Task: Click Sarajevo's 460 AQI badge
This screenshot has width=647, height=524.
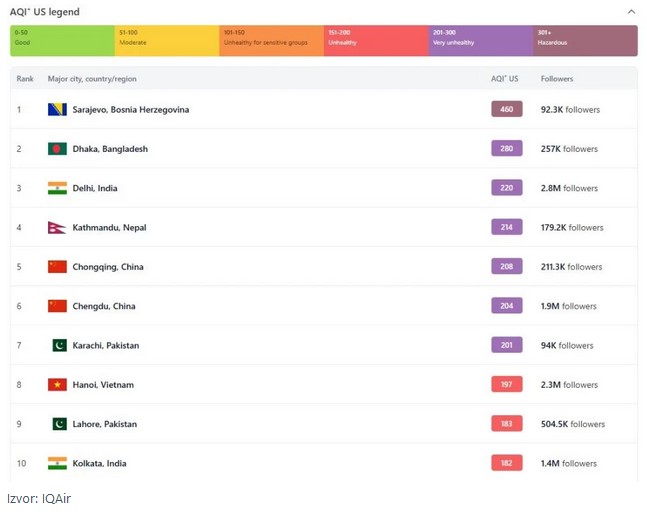Action: coord(507,109)
